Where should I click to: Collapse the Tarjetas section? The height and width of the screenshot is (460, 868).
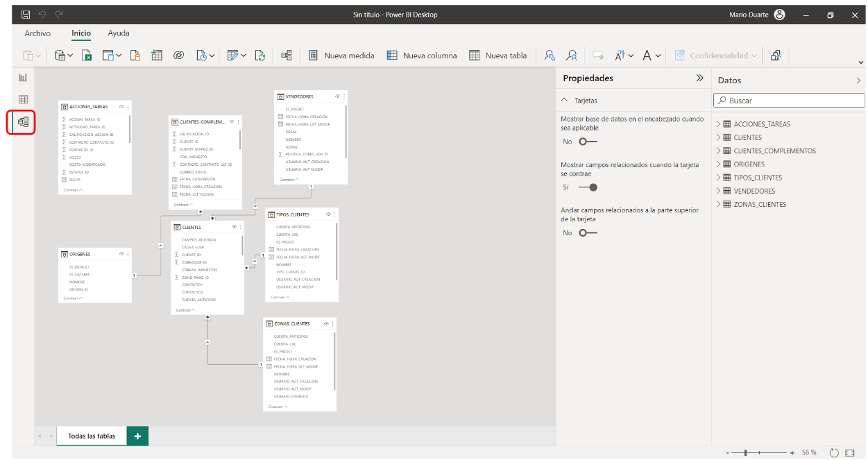coord(565,101)
